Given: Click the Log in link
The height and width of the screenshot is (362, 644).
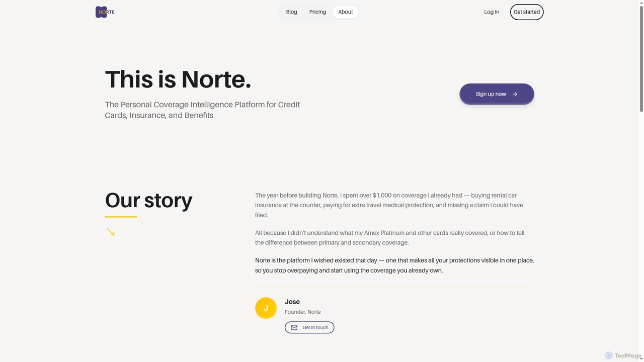Looking at the screenshot, I should 492,12.
